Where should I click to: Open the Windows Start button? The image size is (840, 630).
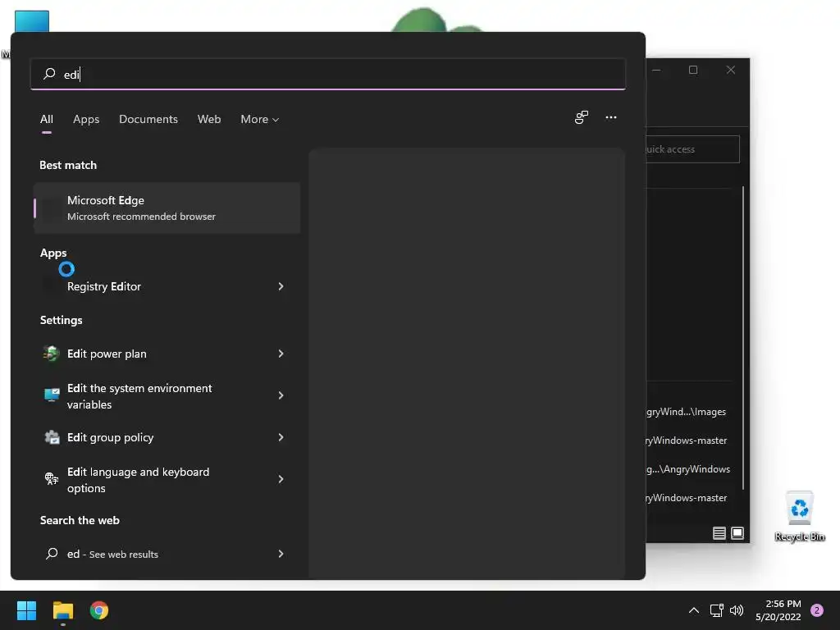coord(26,610)
